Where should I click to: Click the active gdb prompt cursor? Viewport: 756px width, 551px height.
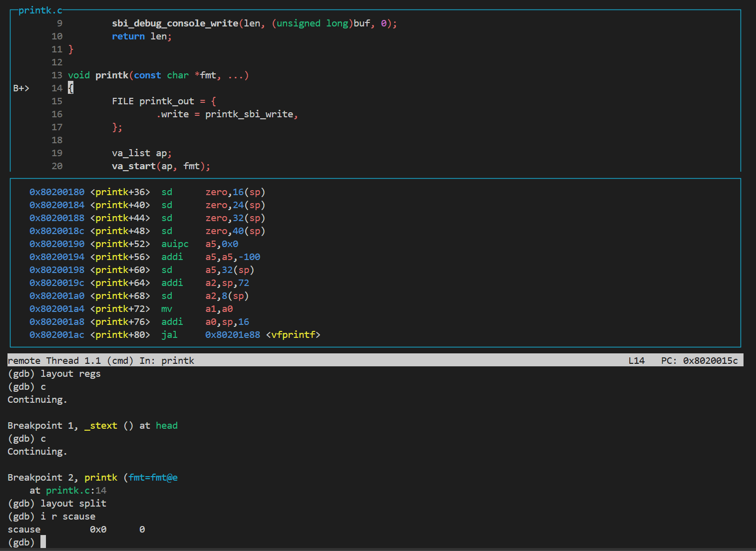click(x=43, y=542)
